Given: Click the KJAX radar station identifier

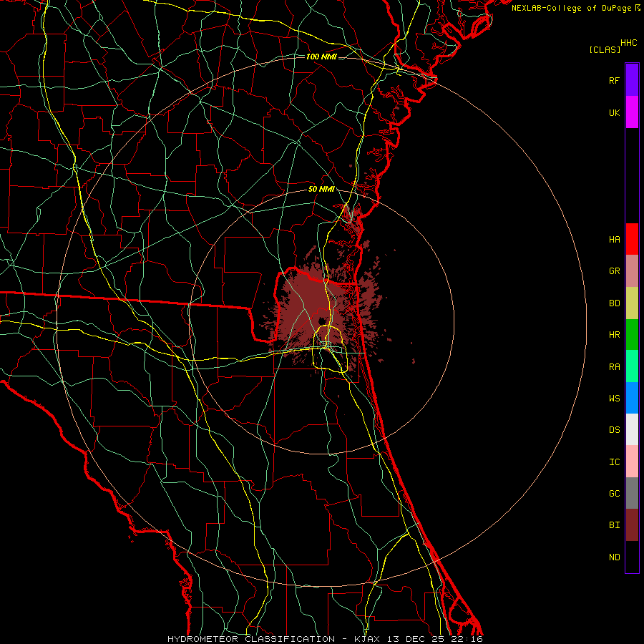Looking at the screenshot, I should [x=367, y=639].
